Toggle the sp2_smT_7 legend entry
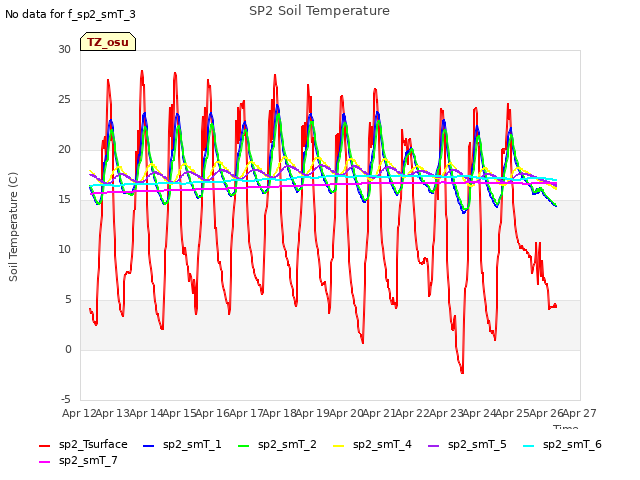This screenshot has height=480, width=640. [78, 461]
